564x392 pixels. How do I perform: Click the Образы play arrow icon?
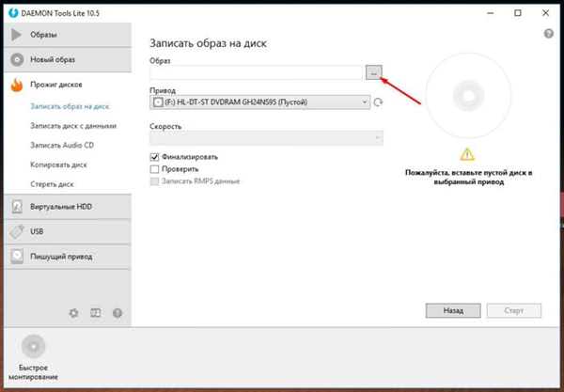pos(16,35)
